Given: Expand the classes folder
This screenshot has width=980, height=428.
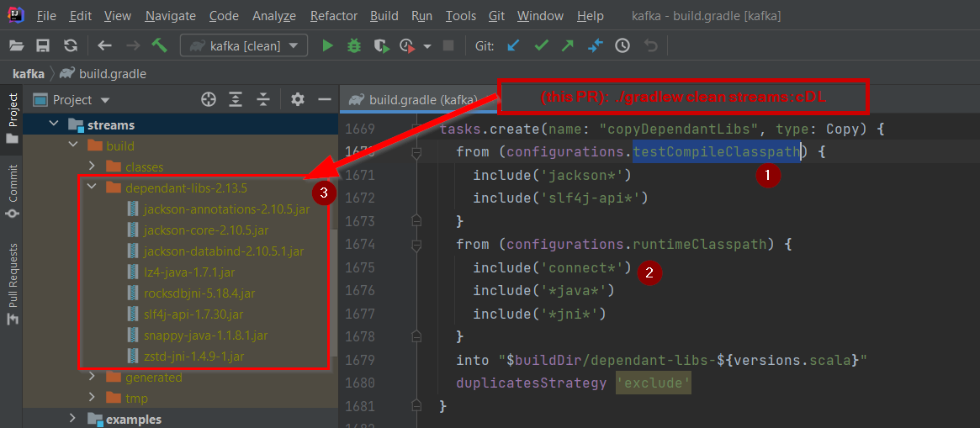Looking at the screenshot, I should pyautogui.click(x=92, y=166).
